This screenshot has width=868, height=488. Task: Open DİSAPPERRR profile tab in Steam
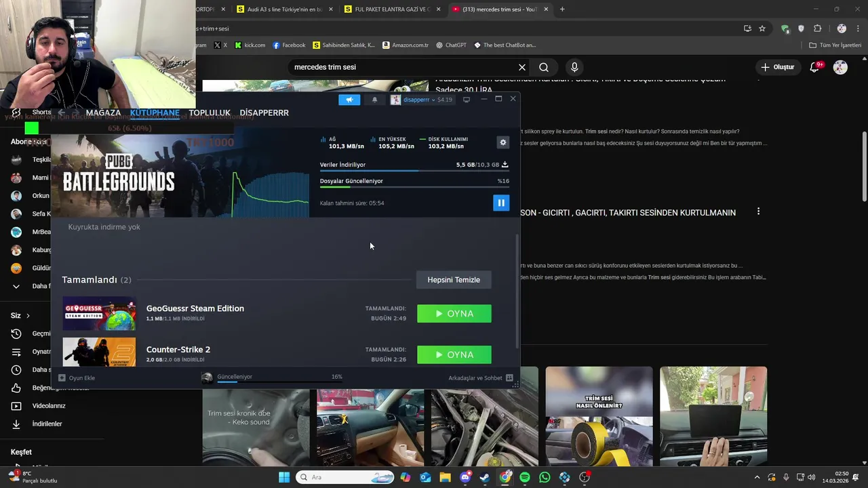click(264, 113)
